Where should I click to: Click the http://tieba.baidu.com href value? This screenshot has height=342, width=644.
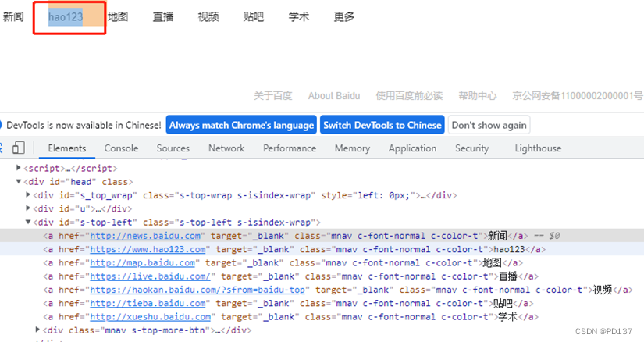(148, 304)
